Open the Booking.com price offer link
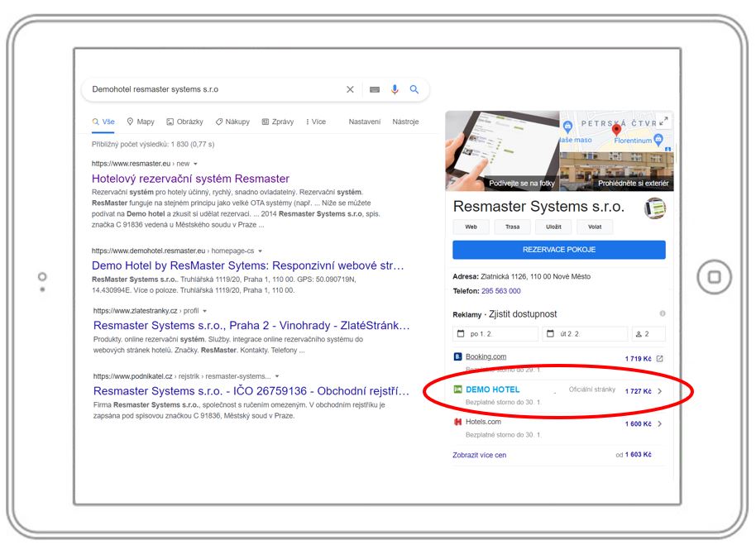The width and height of the screenshot is (756, 545). 486,356
